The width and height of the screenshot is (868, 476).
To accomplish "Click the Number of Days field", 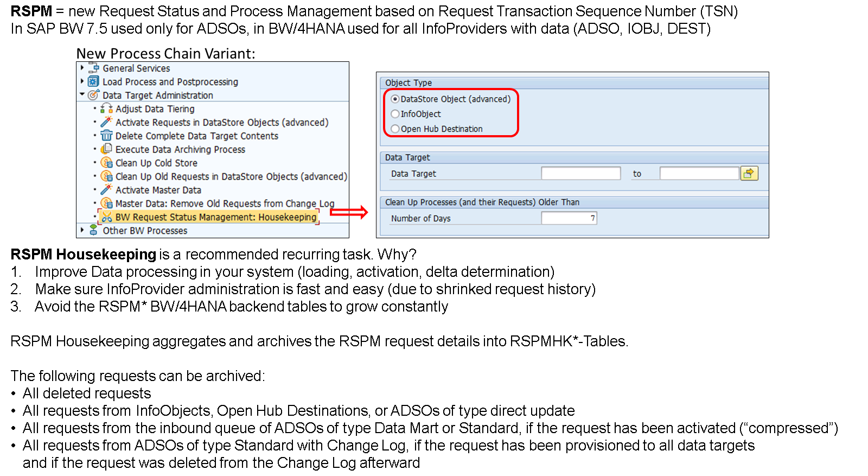I will pyautogui.click(x=569, y=218).
